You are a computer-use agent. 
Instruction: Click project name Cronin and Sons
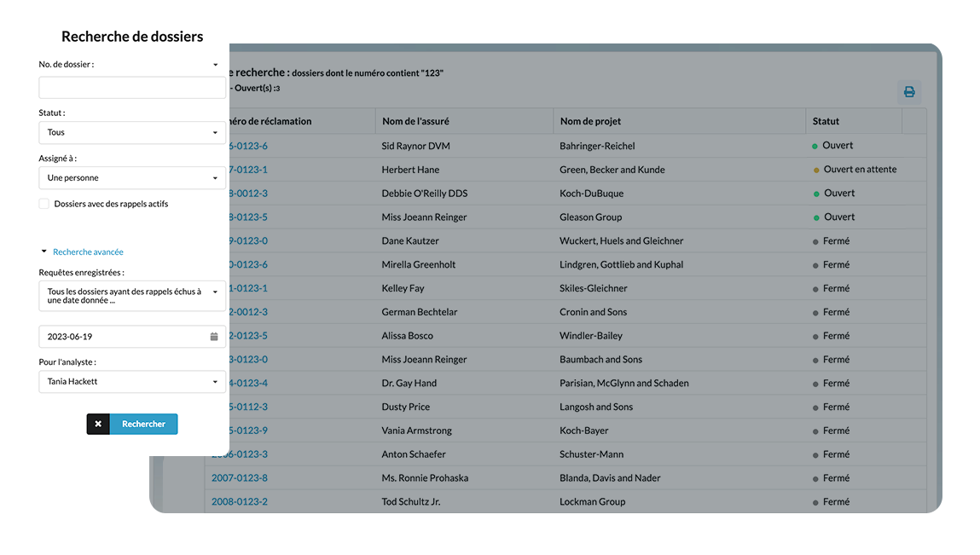point(593,313)
